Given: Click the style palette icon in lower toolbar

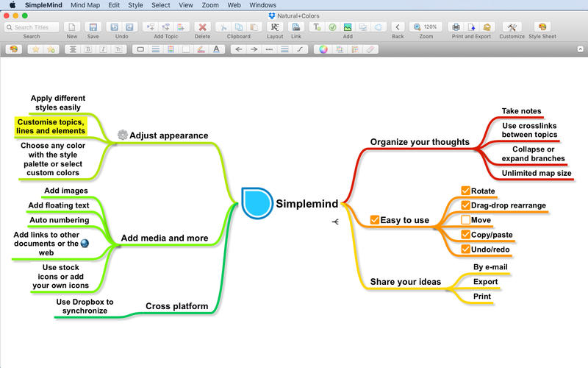Looking at the screenshot, I should point(14,49).
